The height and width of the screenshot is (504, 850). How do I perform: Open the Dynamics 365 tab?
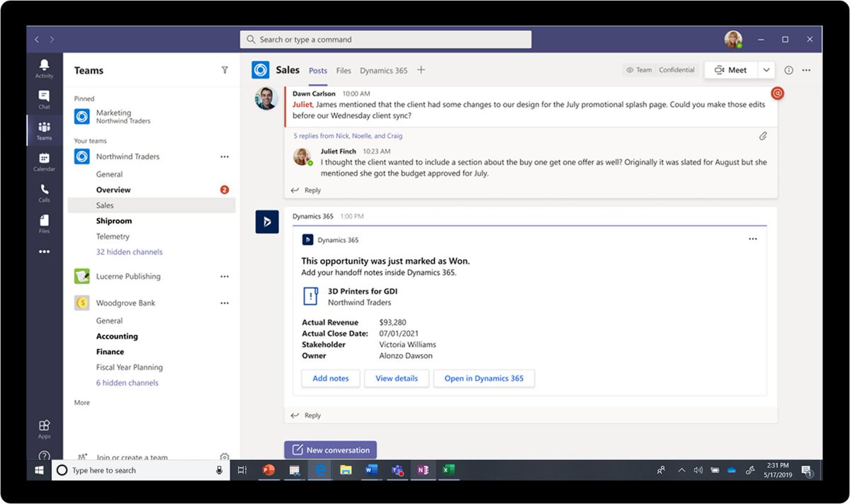click(x=383, y=70)
